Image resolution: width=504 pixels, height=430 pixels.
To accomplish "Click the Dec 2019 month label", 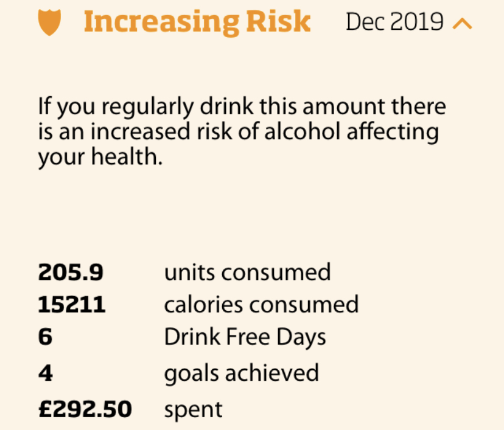I will (x=394, y=22).
